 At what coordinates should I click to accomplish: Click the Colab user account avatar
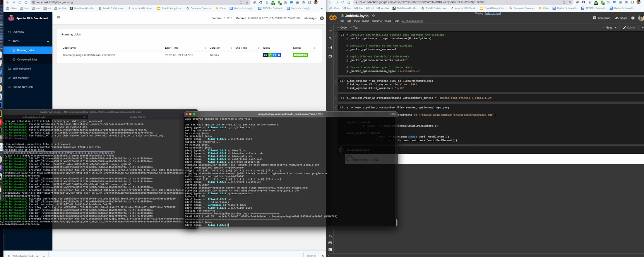pos(641,18)
